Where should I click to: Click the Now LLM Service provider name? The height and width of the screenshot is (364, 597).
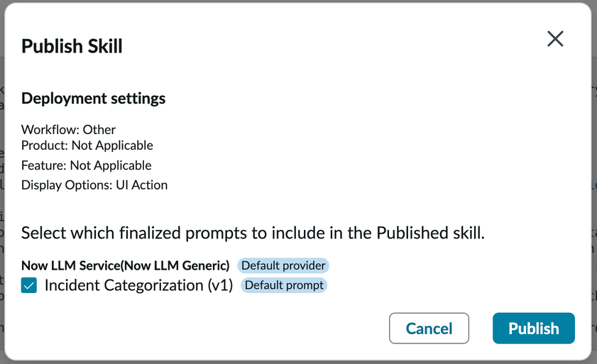pyautogui.click(x=71, y=265)
